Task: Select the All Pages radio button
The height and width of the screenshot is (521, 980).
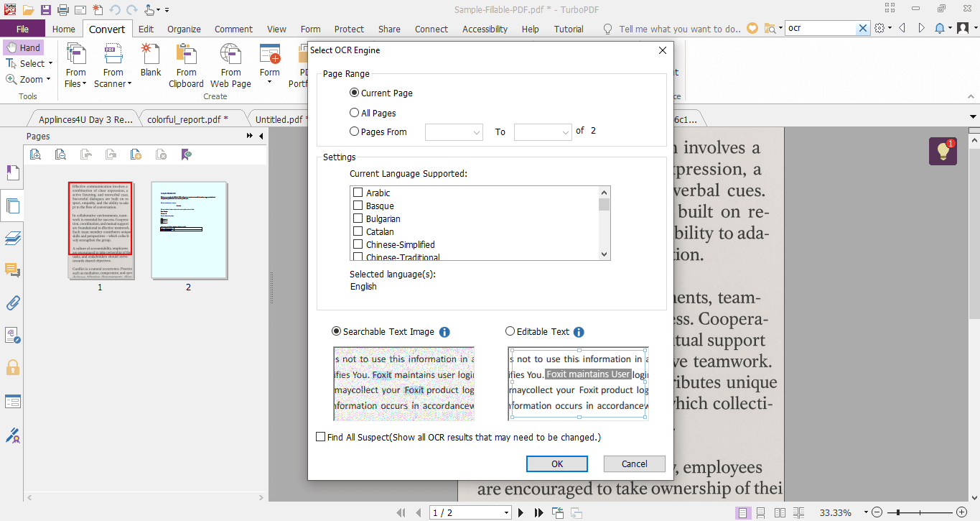Action: point(353,112)
